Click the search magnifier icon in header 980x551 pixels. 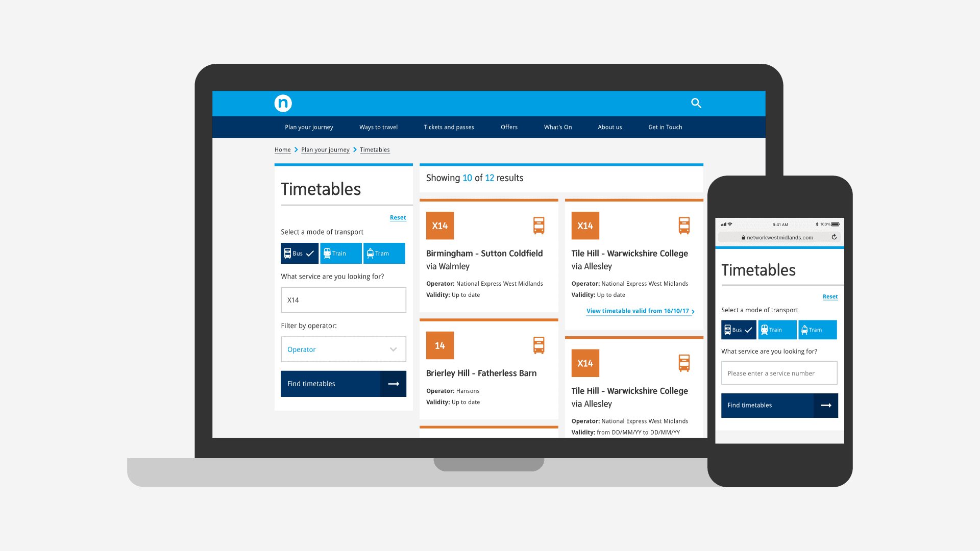pos(697,103)
